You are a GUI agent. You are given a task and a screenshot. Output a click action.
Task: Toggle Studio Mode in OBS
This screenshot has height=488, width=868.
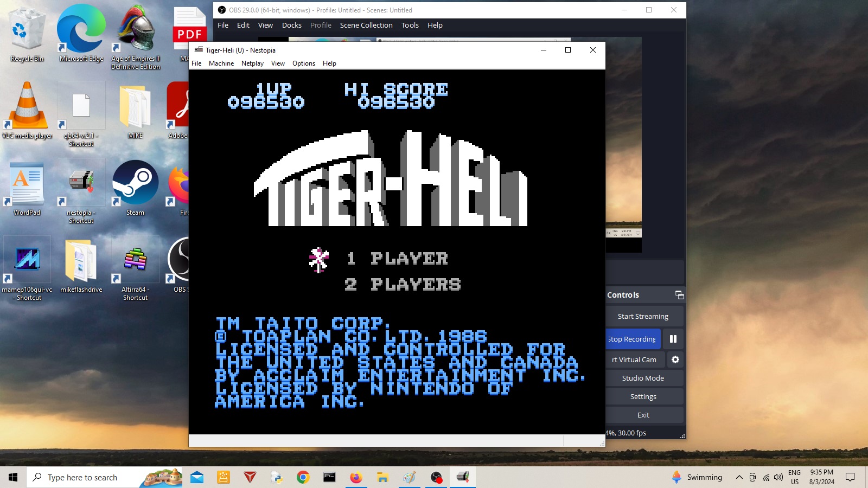(643, 378)
